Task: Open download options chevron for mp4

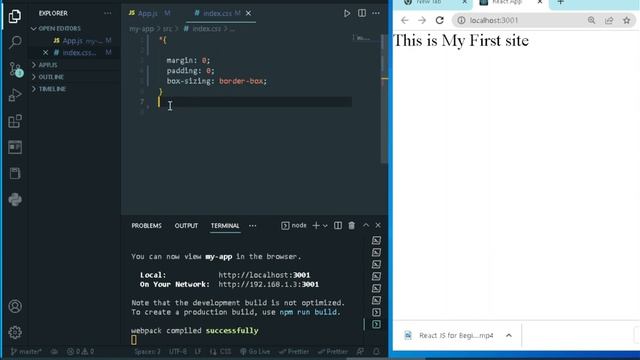Action: [509, 336]
